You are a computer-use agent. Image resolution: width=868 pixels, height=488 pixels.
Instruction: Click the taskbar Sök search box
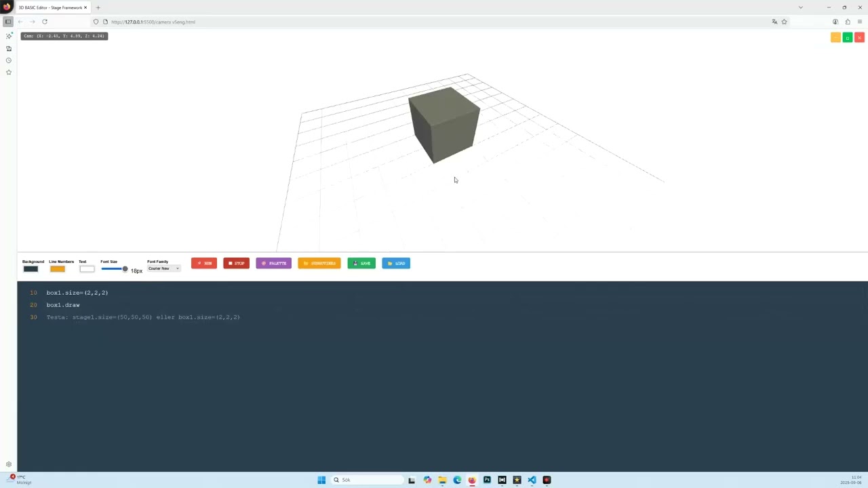[x=367, y=480]
